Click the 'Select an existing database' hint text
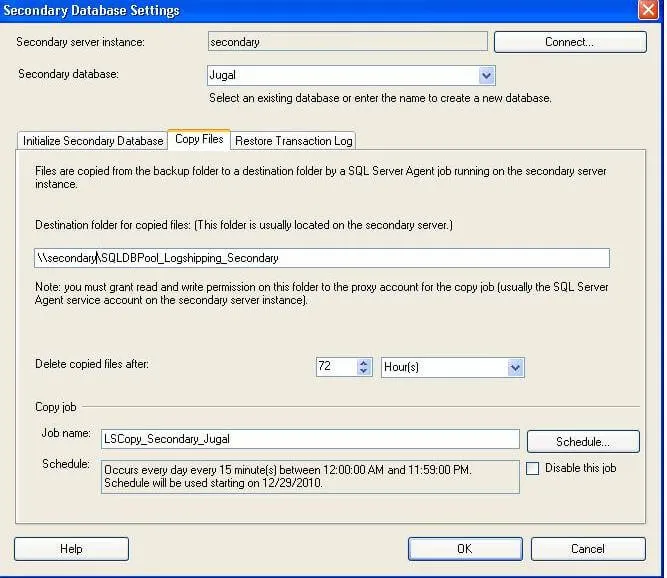This screenshot has width=667, height=578. click(x=380, y=98)
